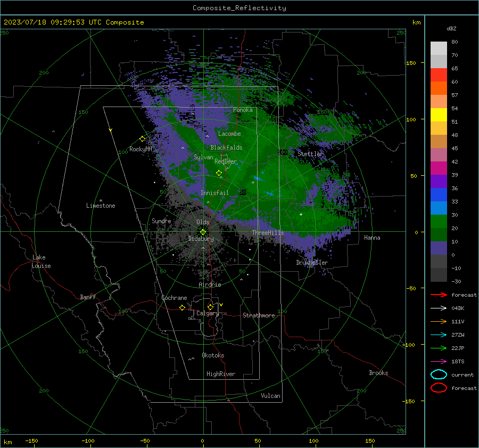The height and width of the screenshot is (448, 479).
Task: Click the Lacombe city label
Action: [x=229, y=134]
